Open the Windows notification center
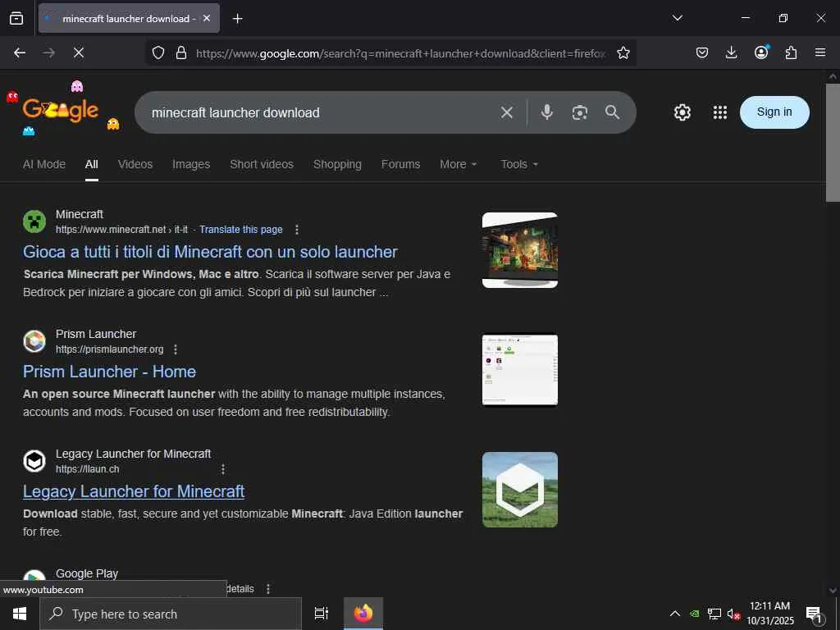The image size is (840, 630). tap(815, 614)
